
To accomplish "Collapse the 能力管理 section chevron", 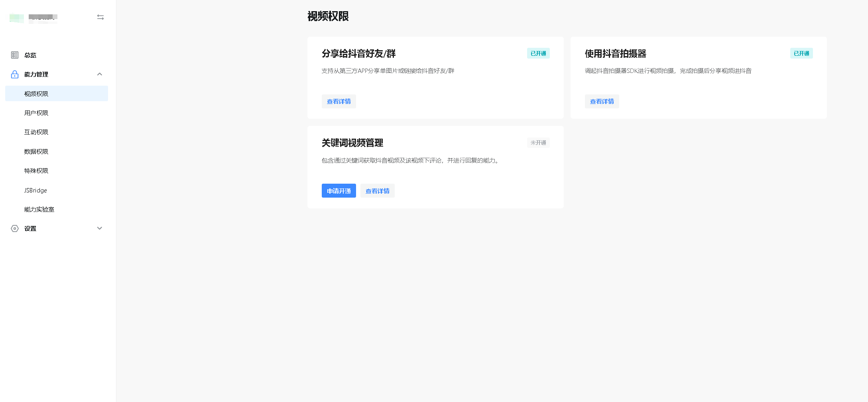I will coord(100,74).
